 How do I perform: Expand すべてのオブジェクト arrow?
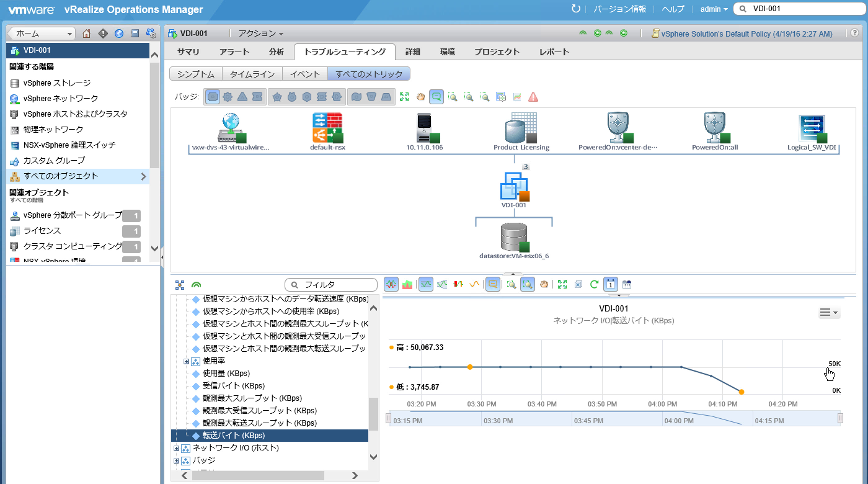144,176
